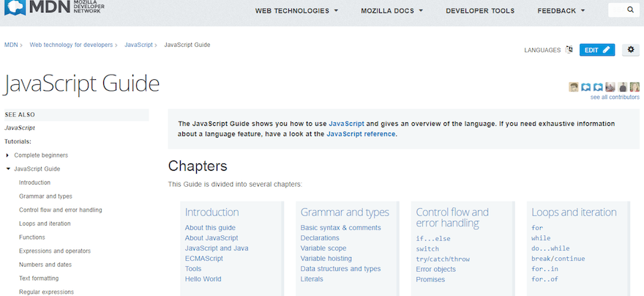Open the Feedback dropdown menu
The height and width of the screenshot is (296, 644).
click(x=561, y=11)
